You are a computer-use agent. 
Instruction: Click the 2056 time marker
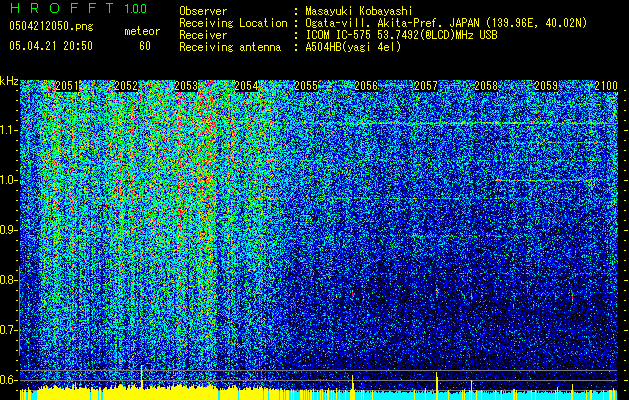(x=366, y=86)
